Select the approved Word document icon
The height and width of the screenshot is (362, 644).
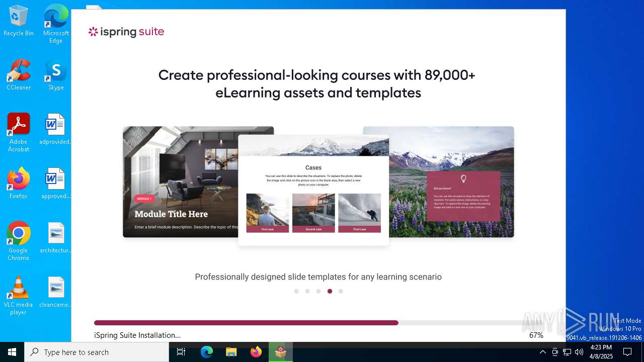(55, 184)
